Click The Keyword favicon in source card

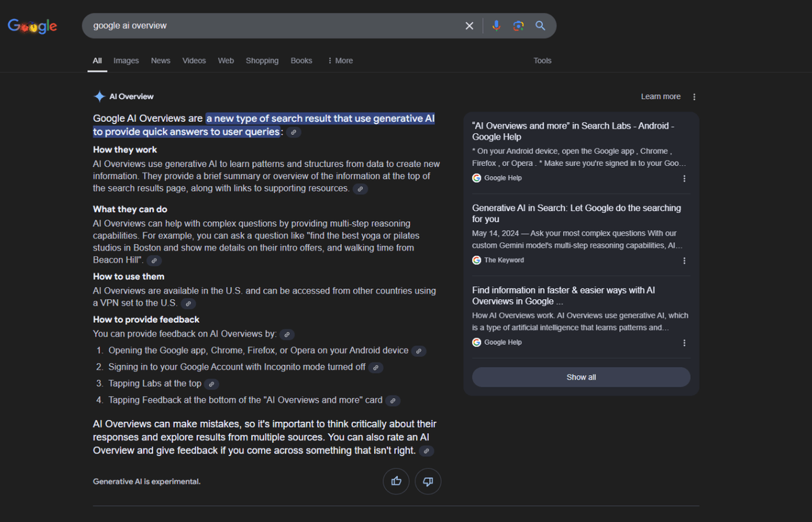click(x=477, y=260)
